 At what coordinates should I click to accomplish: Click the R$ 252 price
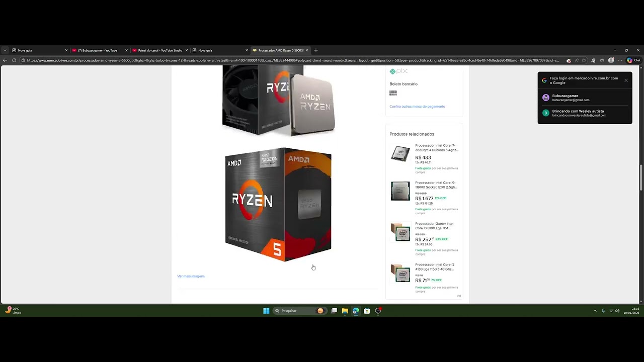(424, 239)
